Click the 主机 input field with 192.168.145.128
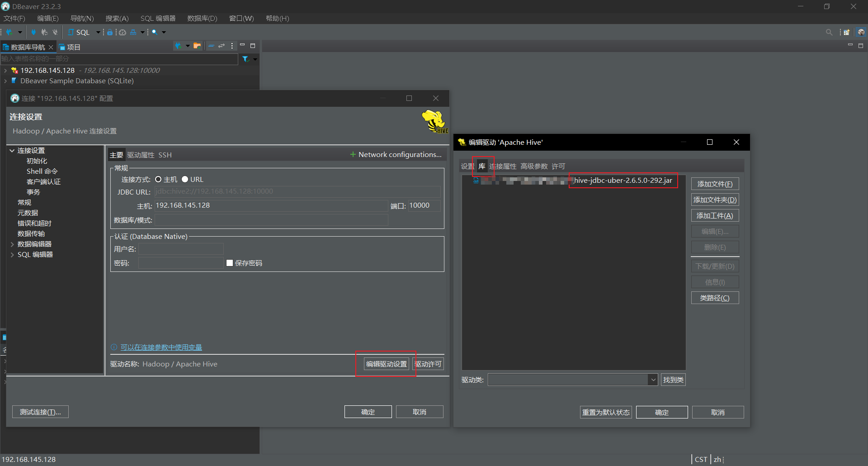Viewport: 868px width, 466px height. point(271,205)
